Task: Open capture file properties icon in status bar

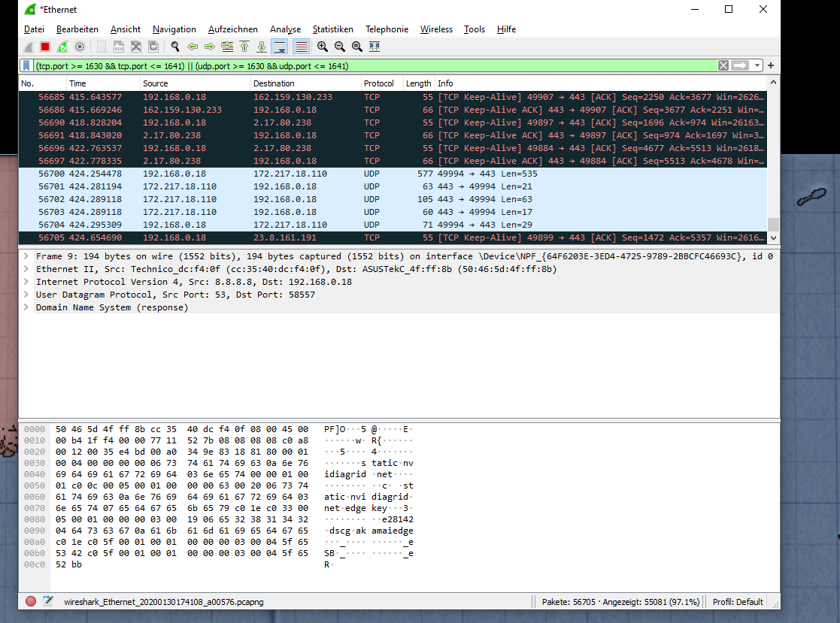Action: (48, 601)
